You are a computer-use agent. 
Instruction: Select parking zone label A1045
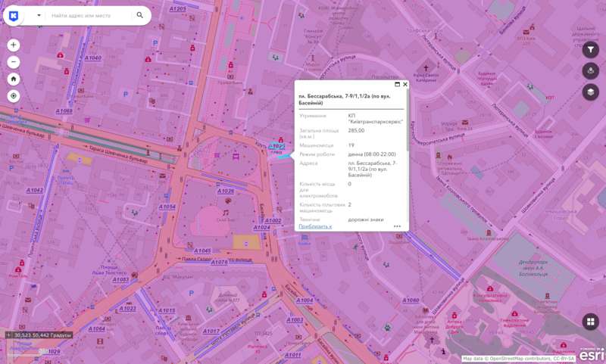202,250
